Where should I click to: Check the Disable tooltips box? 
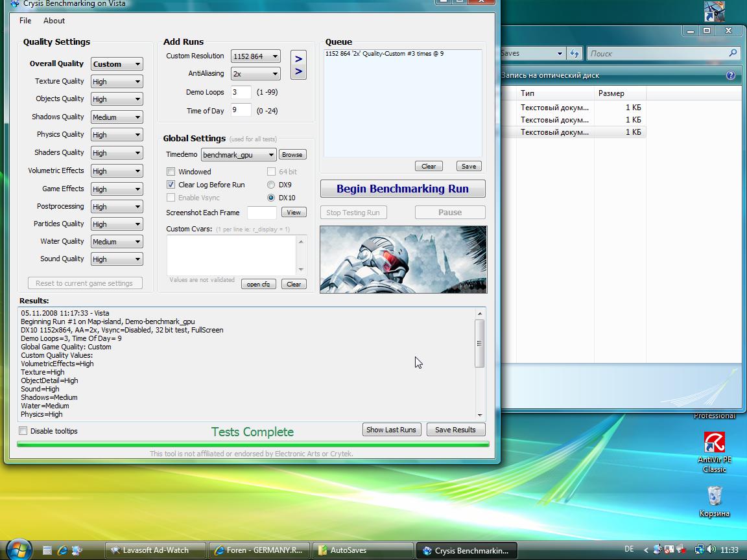23,431
